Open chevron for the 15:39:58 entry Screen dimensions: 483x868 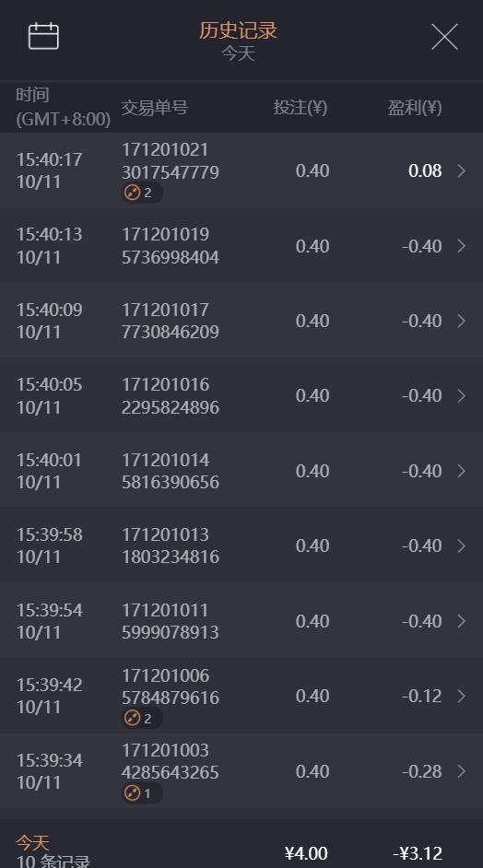click(462, 545)
